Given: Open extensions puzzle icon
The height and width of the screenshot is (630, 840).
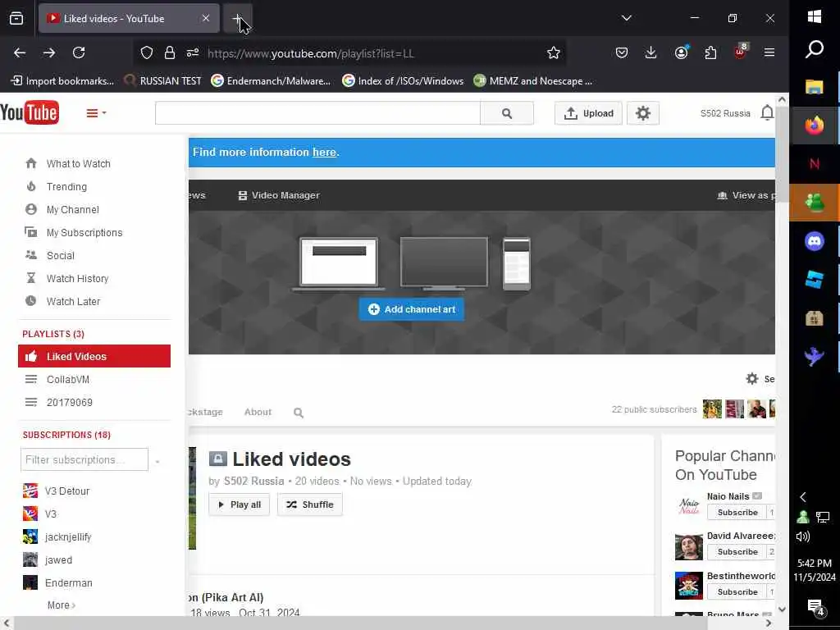Looking at the screenshot, I should pos(710,52).
